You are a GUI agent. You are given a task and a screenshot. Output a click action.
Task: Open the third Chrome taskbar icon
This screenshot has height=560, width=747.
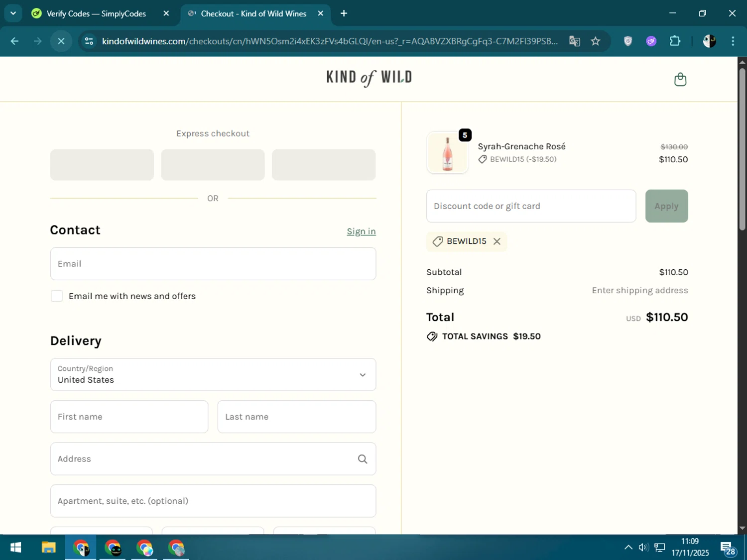(145, 548)
